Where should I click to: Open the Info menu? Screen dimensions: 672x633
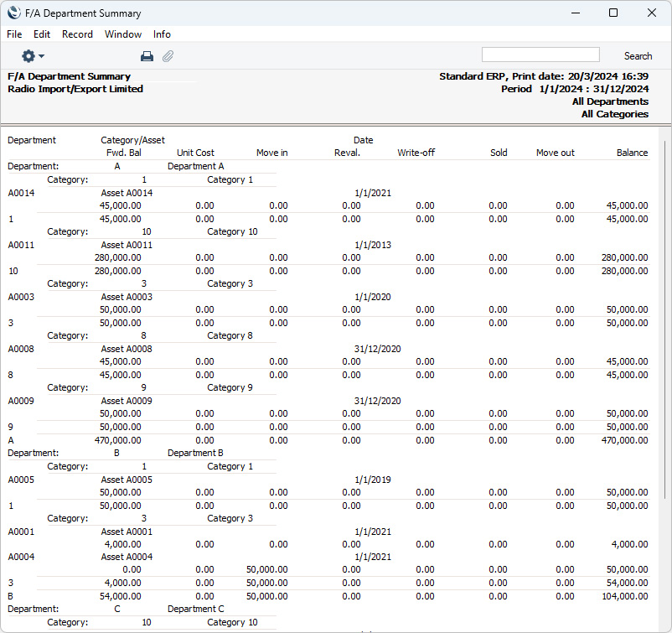tap(162, 34)
